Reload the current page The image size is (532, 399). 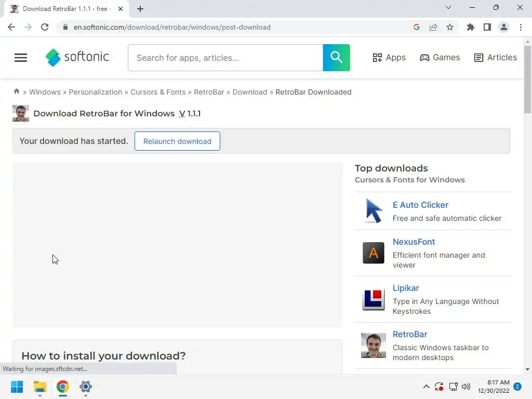pyautogui.click(x=45, y=27)
